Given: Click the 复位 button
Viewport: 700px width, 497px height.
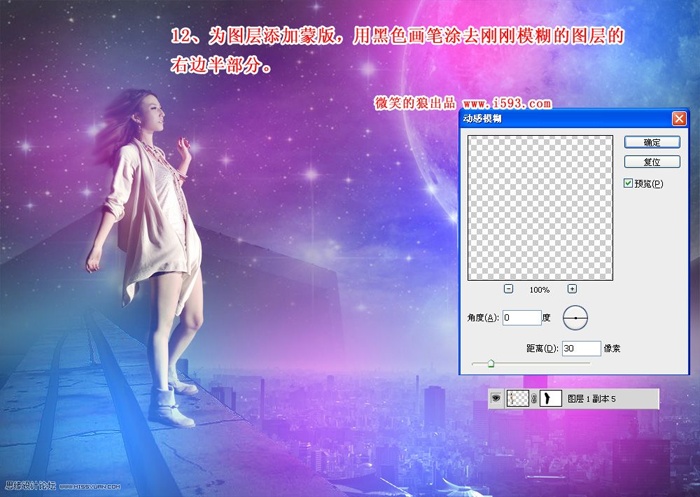Looking at the screenshot, I should coord(652,162).
